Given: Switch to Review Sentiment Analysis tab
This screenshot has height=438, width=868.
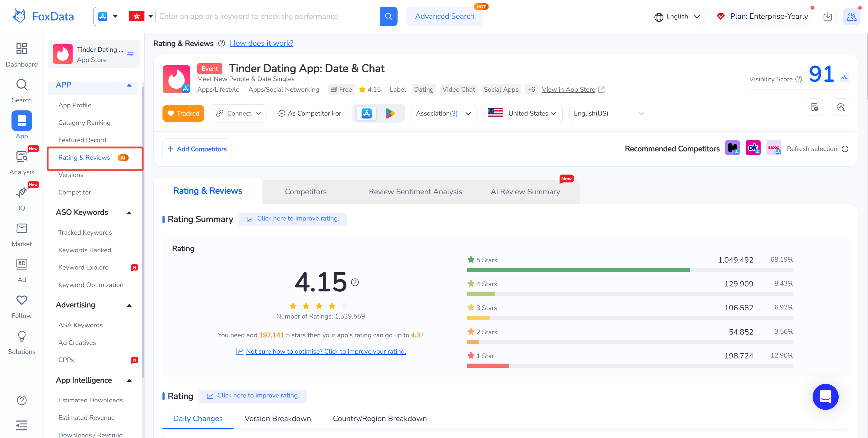Looking at the screenshot, I should coord(415,192).
